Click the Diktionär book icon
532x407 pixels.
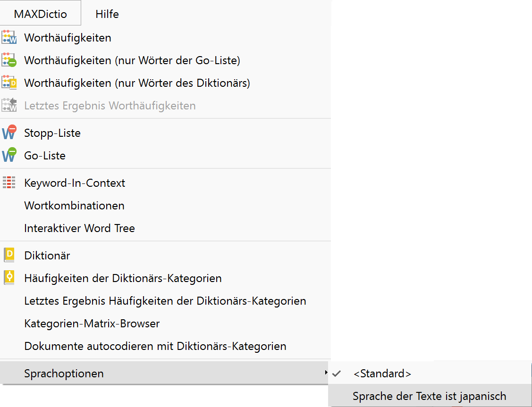(9, 255)
